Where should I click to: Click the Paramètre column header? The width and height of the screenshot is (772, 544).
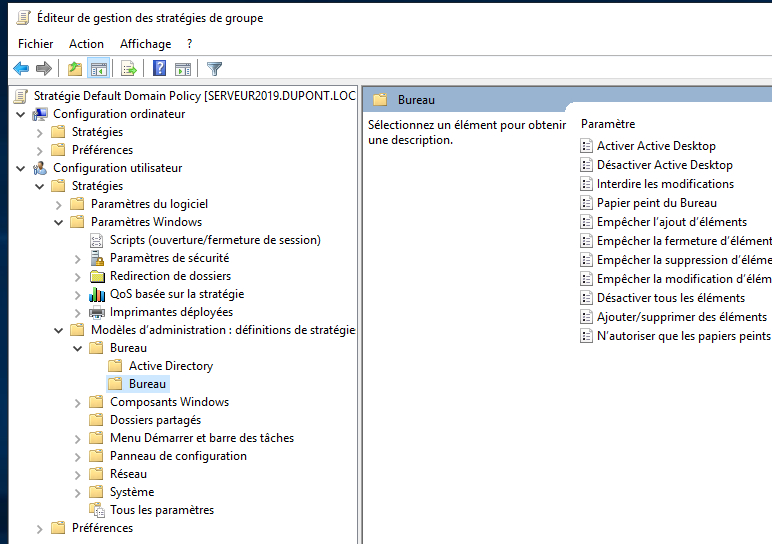click(608, 124)
